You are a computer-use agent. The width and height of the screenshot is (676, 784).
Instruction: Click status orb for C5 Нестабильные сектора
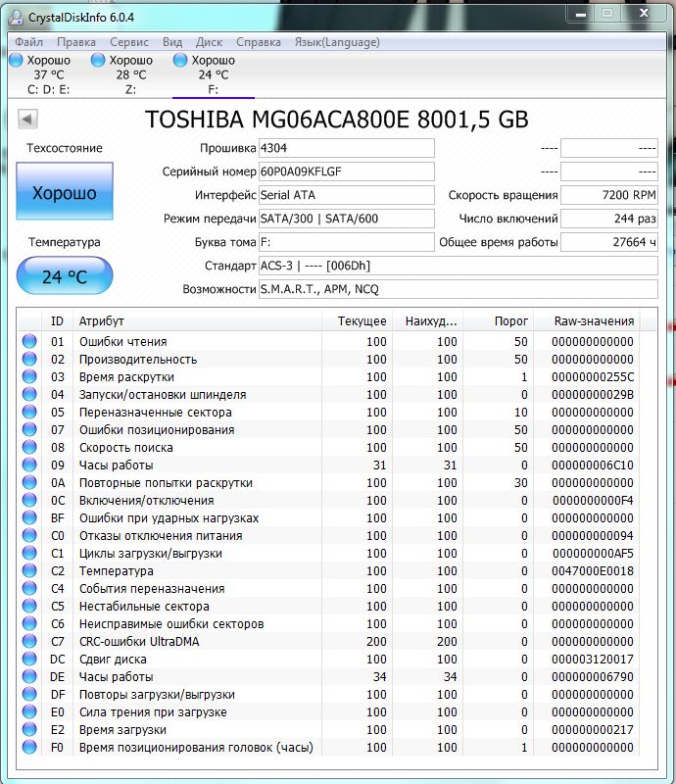point(29,606)
